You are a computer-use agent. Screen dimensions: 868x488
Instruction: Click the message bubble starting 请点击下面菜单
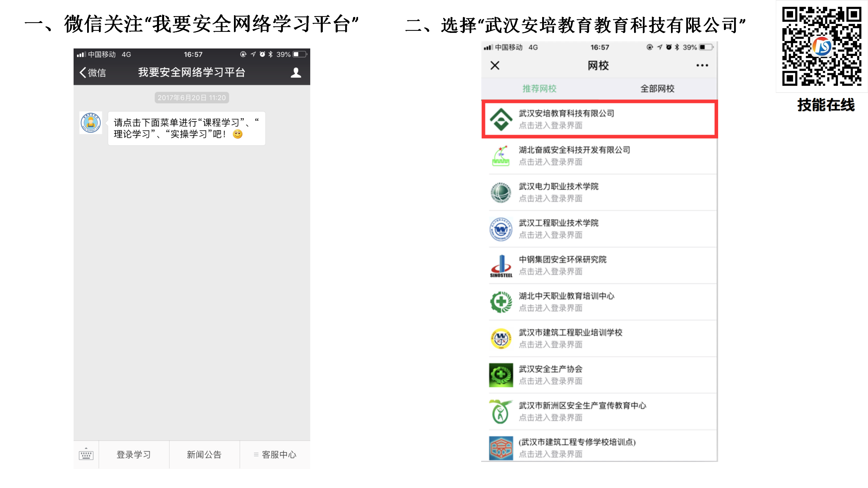(186, 128)
